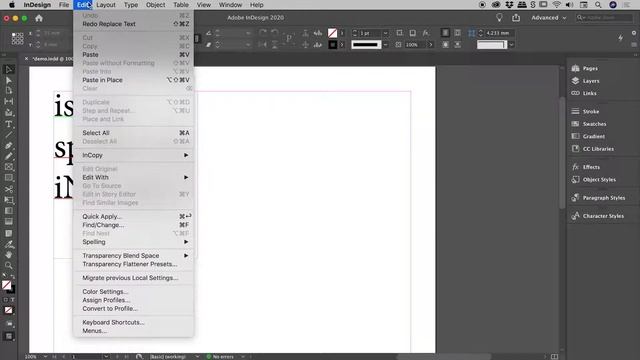Select the Scissors tool
640x360 pixels.
coord(9,189)
